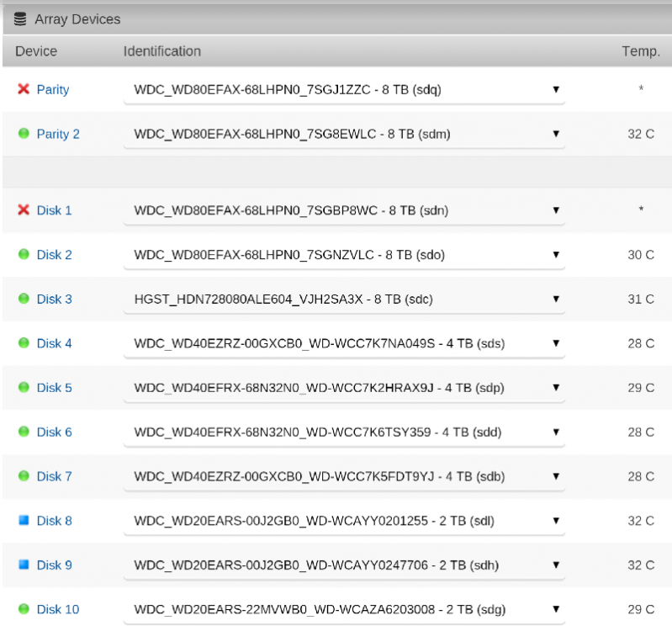Screen dimensions: 672x631
Task: Open the Disk 4 settings link
Action: [x=54, y=343]
